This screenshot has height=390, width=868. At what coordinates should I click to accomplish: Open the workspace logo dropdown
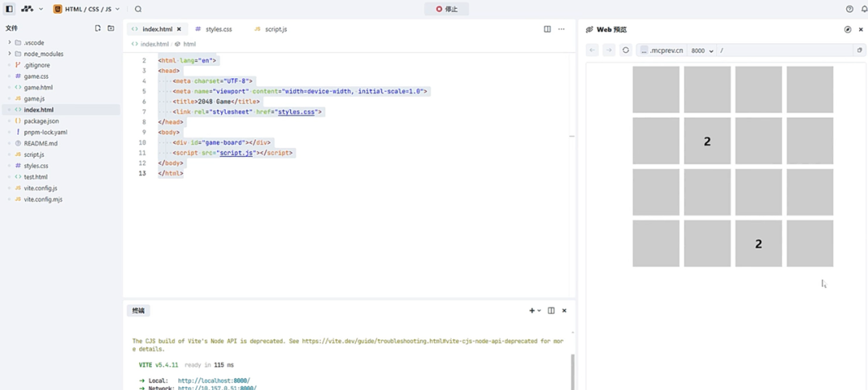click(x=32, y=9)
